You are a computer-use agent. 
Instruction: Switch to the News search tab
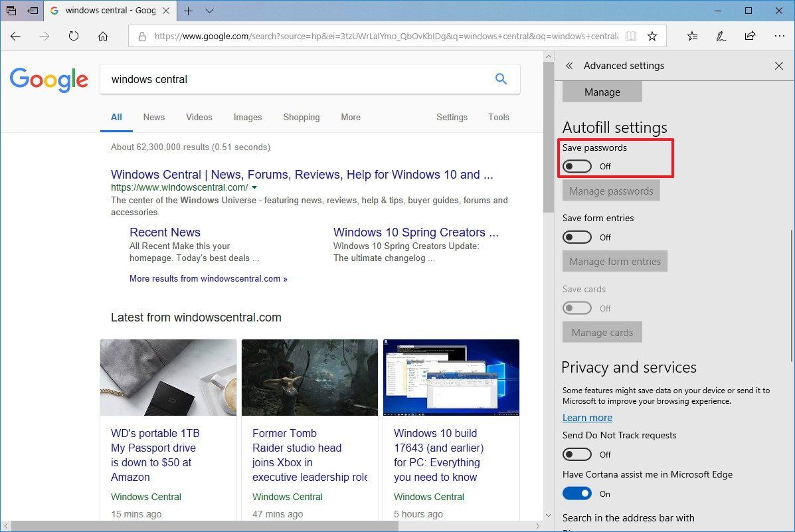pyautogui.click(x=153, y=117)
